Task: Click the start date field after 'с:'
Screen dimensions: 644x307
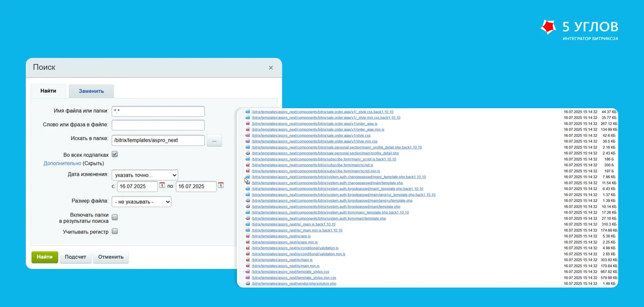Action: tap(138, 187)
